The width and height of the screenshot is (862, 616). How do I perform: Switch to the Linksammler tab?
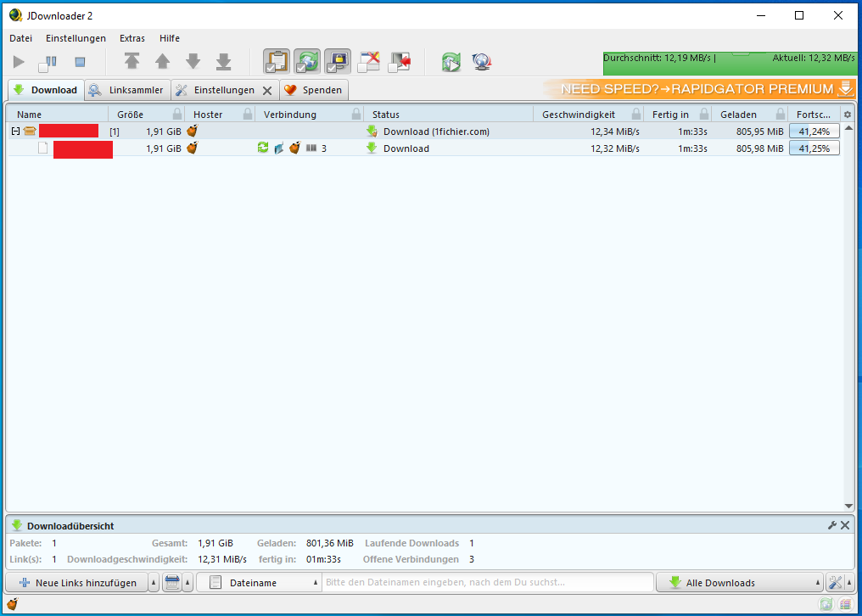127,90
